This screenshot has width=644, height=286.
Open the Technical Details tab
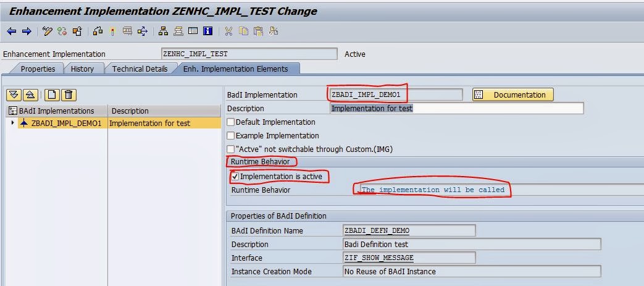[140, 69]
